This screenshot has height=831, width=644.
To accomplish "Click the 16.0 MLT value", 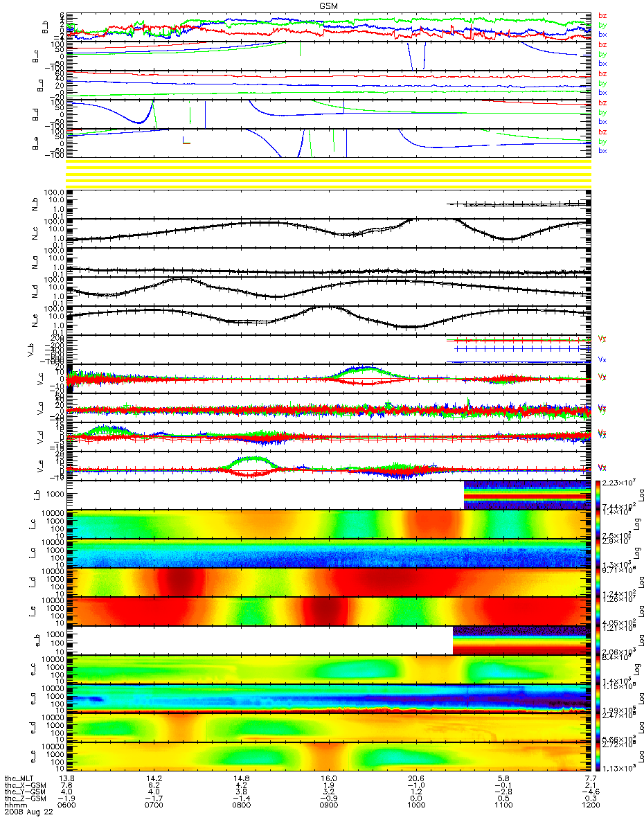I will tap(328, 778).
